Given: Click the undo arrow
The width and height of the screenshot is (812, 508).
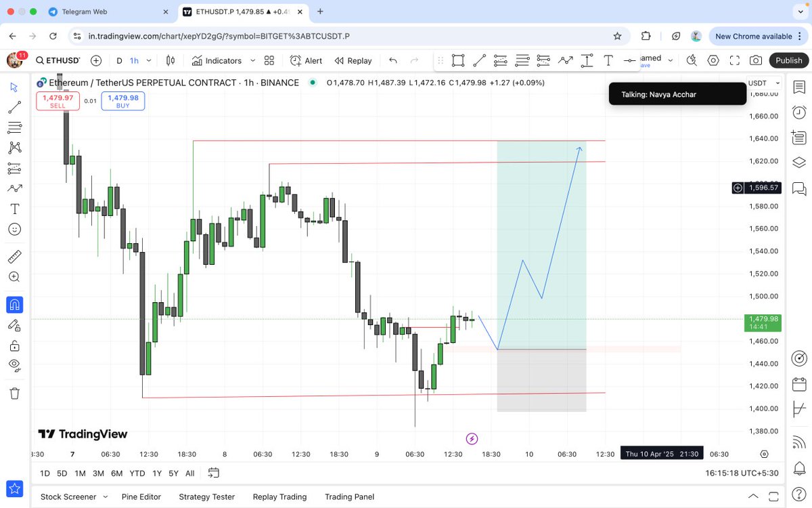Looking at the screenshot, I should click(393, 60).
